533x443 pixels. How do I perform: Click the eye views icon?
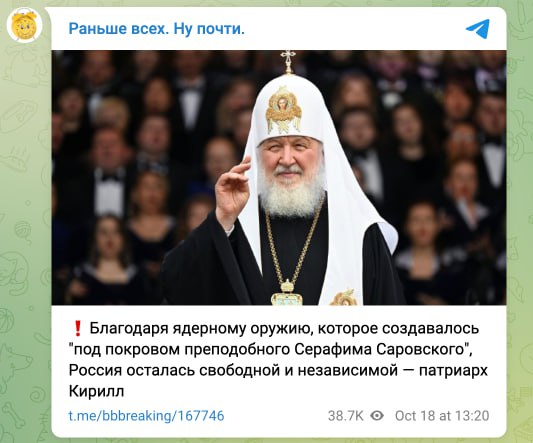pos(377,415)
